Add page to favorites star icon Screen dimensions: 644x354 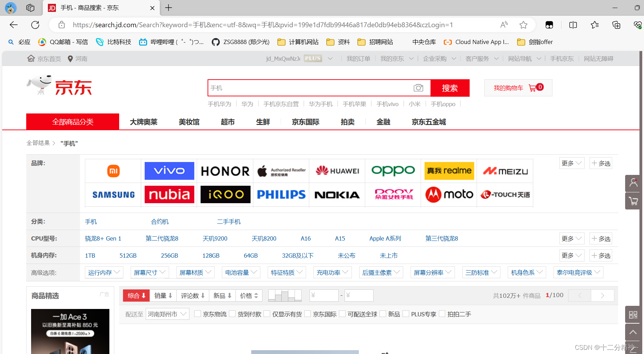coord(523,25)
